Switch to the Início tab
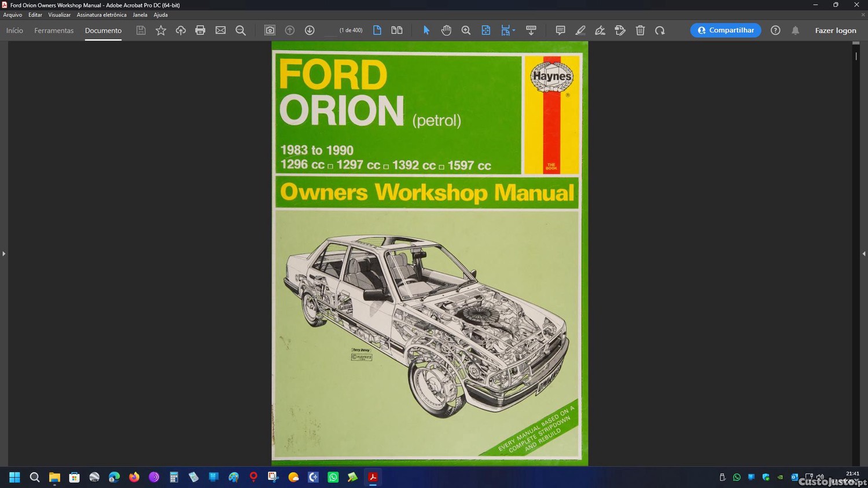The width and height of the screenshot is (868, 488). [14, 31]
